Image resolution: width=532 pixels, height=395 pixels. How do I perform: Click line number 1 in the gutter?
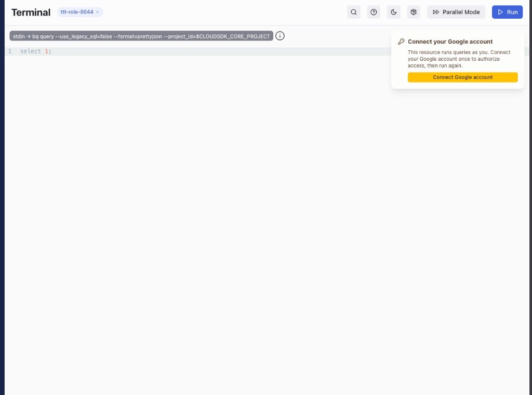pyautogui.click(x=10, y=51)
